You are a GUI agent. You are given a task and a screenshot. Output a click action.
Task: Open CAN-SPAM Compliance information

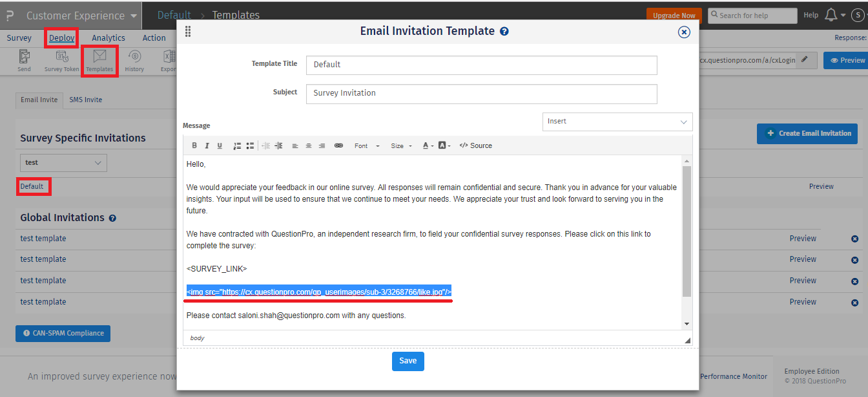pos(63,334)
